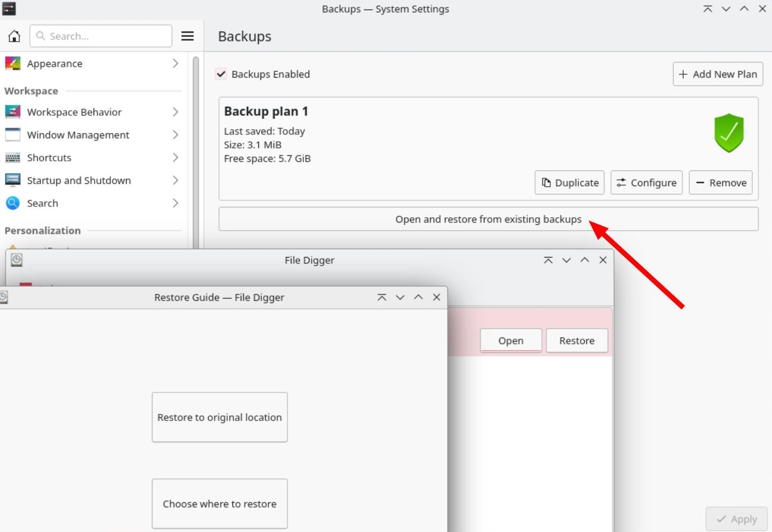Choose Restore to original location
The height and width of the screenshot is (532, 772).
pyautogui.click(x=219, y=417)
